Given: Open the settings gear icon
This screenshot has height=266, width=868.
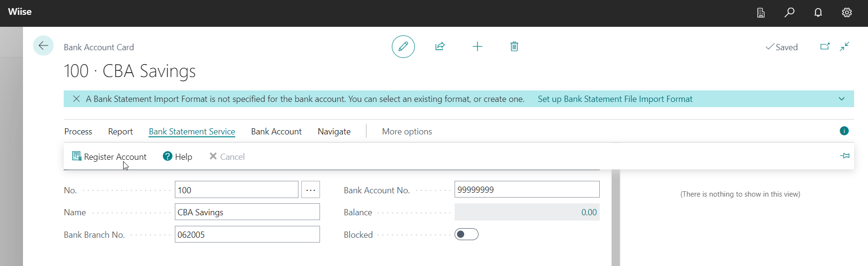Looking at the screenshot, I should click(x=846, y=12).
